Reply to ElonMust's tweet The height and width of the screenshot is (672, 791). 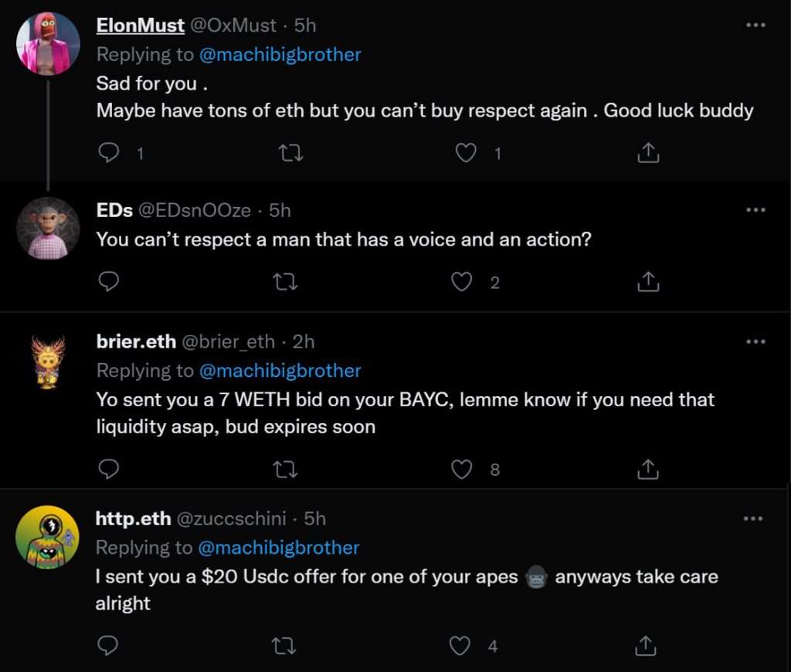click(x=110, y=154)
